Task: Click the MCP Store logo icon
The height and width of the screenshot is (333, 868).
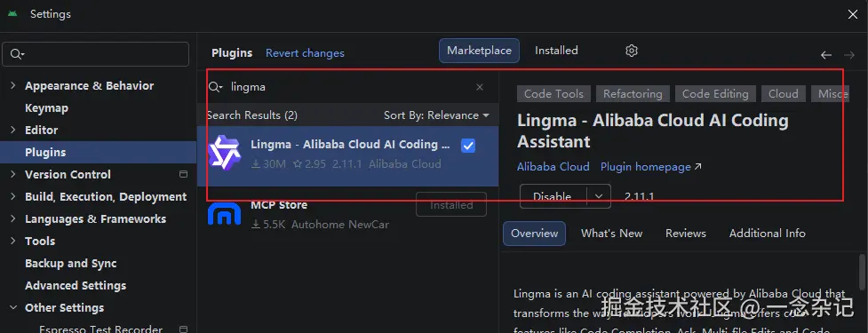Action: [x=224, y=213]
